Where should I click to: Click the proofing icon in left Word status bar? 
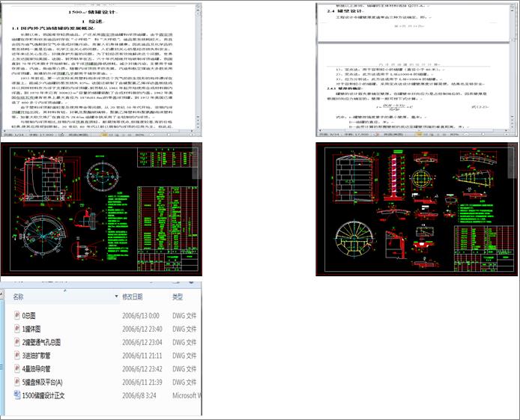[x=61, y=135]
